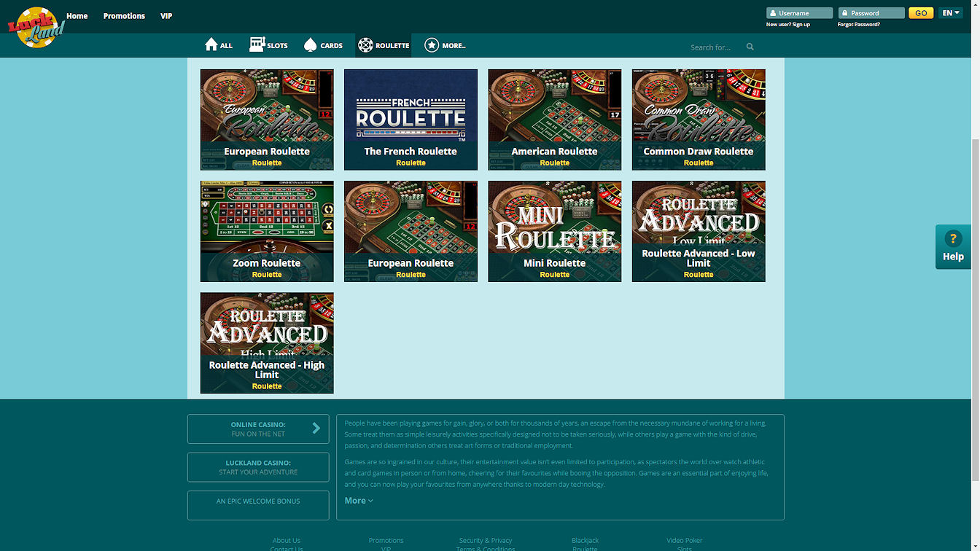Open the Promotions menu item
This screenshot has width=980, height=551.
point(124,16)
